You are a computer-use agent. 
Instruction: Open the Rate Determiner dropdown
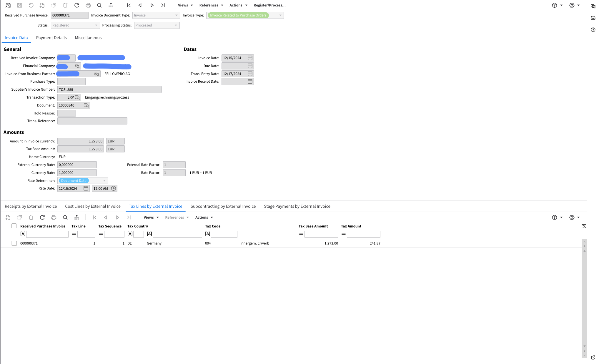tap(104, 181)
